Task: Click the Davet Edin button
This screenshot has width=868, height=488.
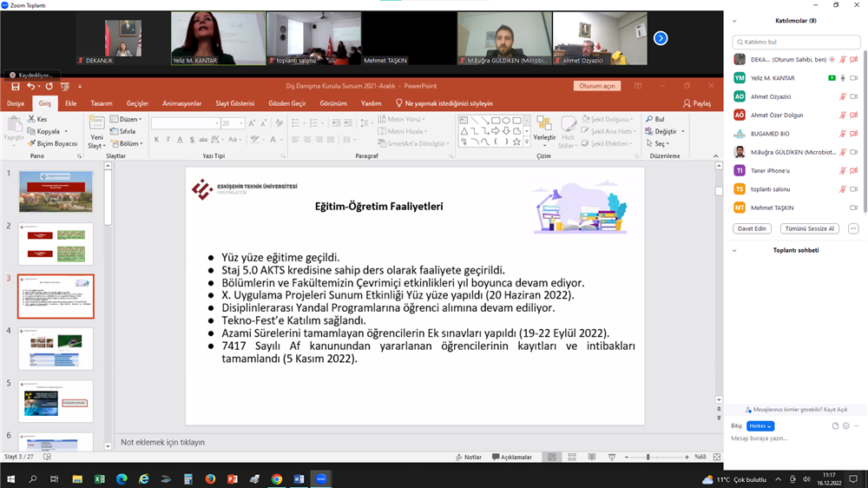Action: click(752, 228)
